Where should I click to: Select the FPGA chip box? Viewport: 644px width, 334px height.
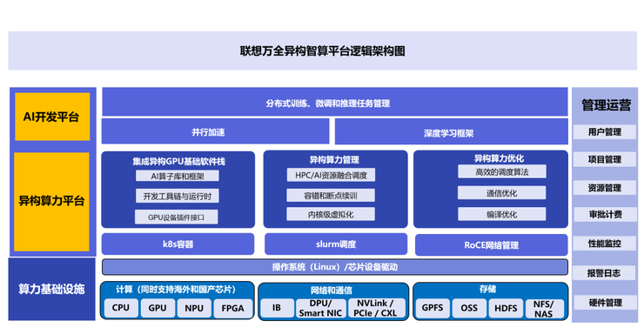click(x=232, y=308)
